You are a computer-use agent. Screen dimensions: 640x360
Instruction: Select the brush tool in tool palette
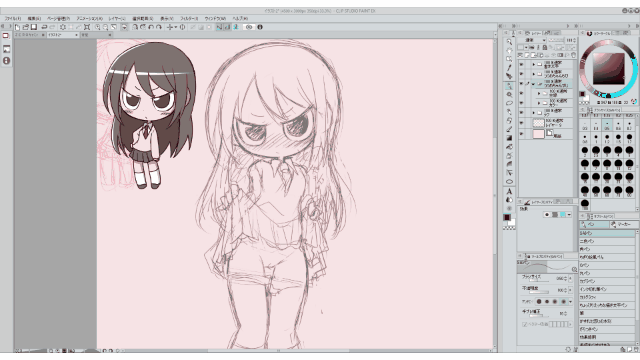click(509, 129)
